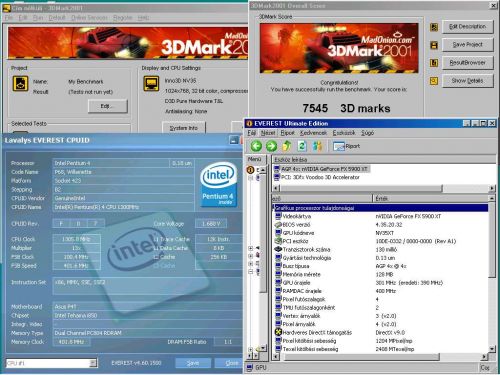Click the 7545 3D marks score text
This screenshot has width=500, height=375.
(346, 108)
